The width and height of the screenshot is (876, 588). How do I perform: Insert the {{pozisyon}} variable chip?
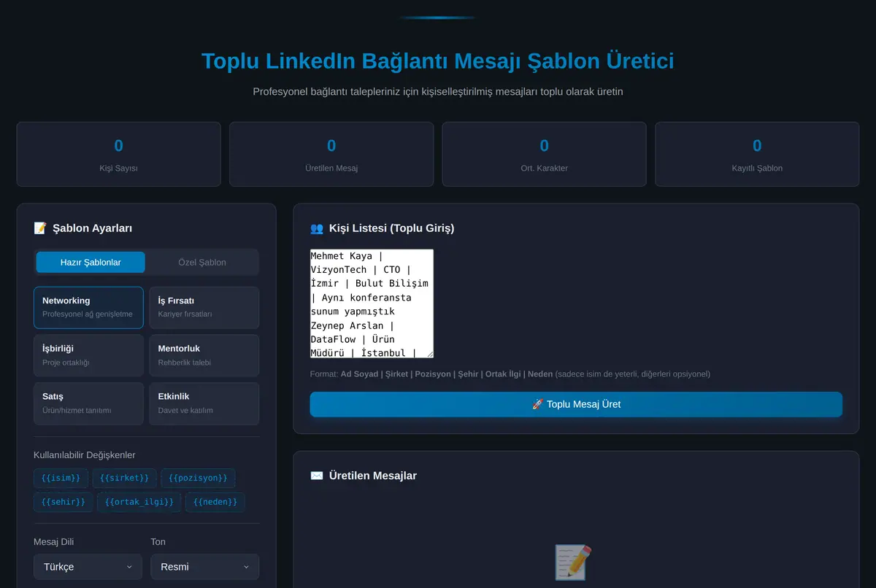tap(198, 478)
